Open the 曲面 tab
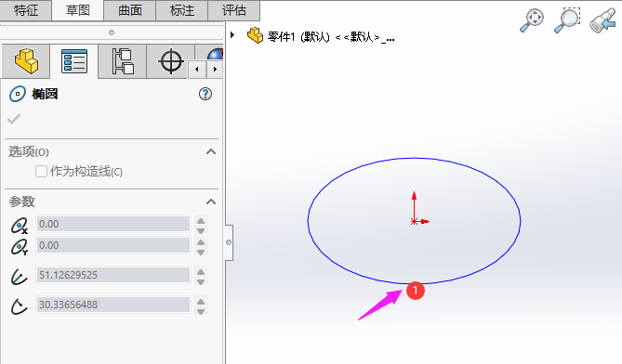 130,10
